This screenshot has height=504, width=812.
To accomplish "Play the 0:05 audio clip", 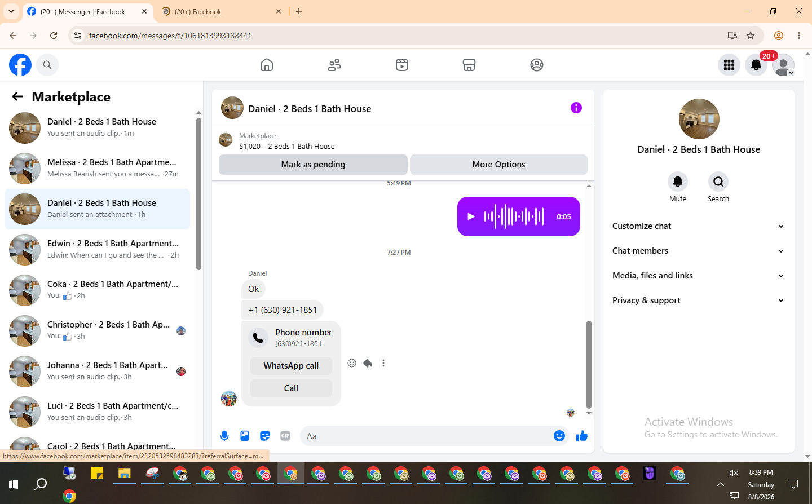I will point(471,216).
